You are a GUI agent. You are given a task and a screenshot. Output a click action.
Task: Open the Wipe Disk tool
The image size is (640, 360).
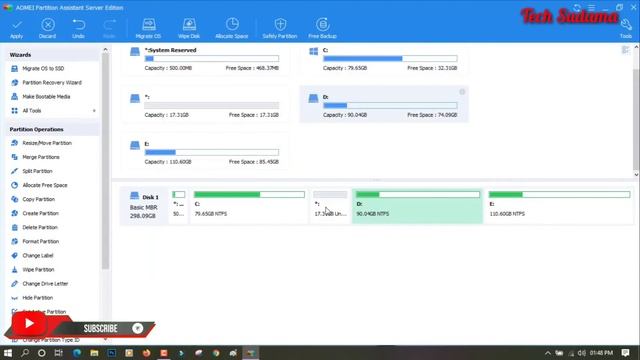tap(189, 28)
